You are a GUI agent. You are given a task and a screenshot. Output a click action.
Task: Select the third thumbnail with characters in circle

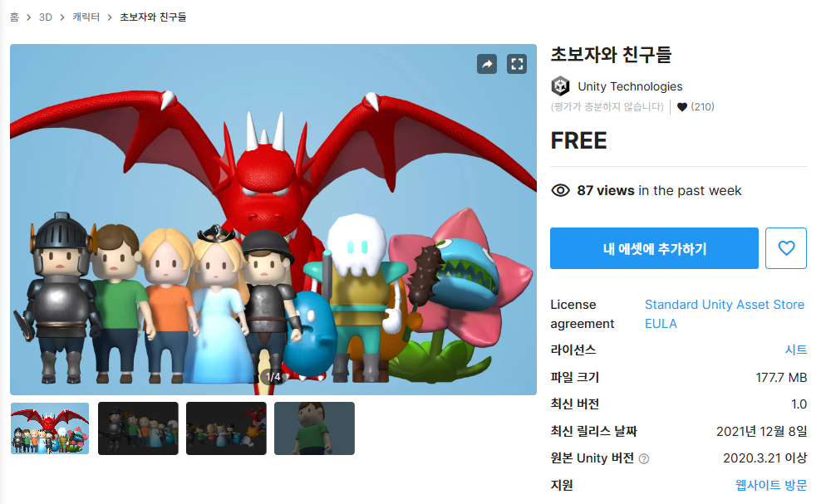point(226,428)
